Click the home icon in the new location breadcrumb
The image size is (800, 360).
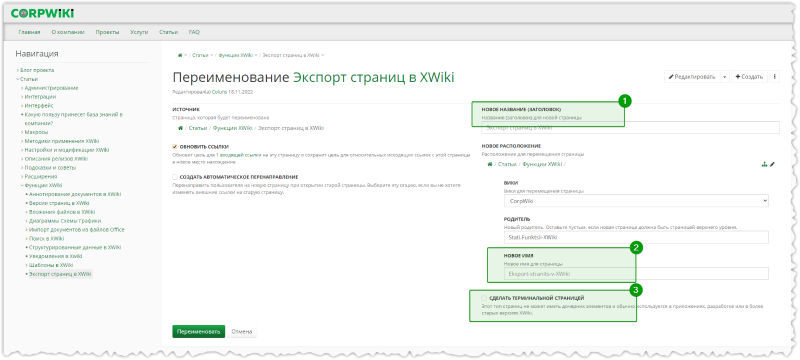click(490, 164)
